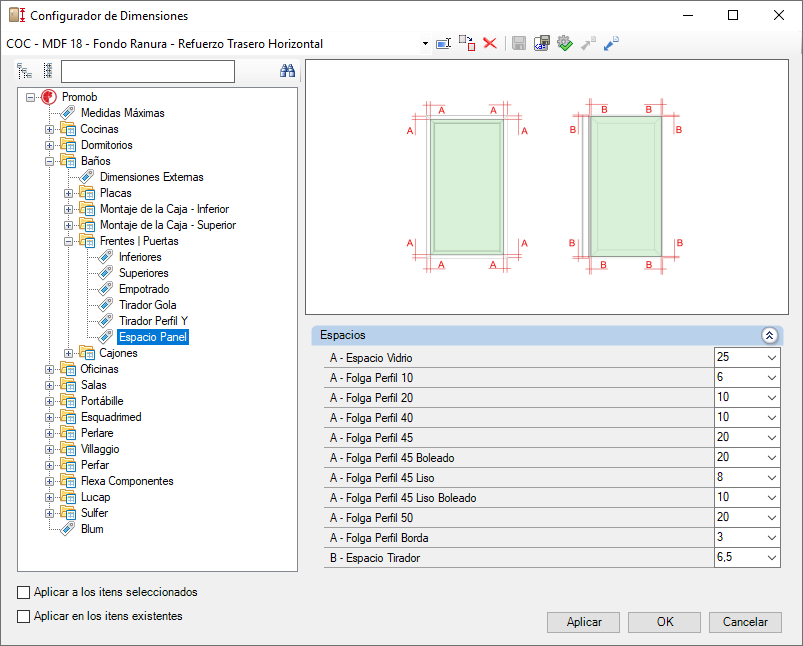Click the blue export arrow icon

coord(611,44)
